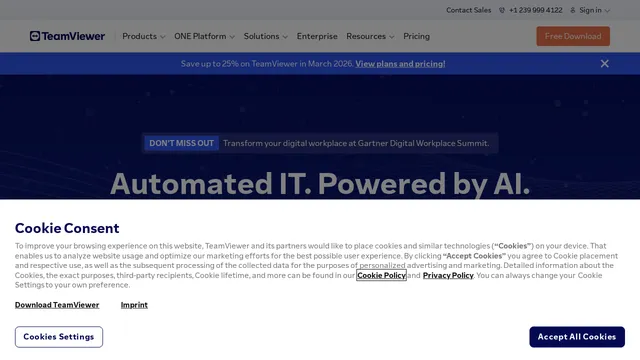Open the Solutions dropdown
Screen dimensions: 640x360
coord(265,36)
